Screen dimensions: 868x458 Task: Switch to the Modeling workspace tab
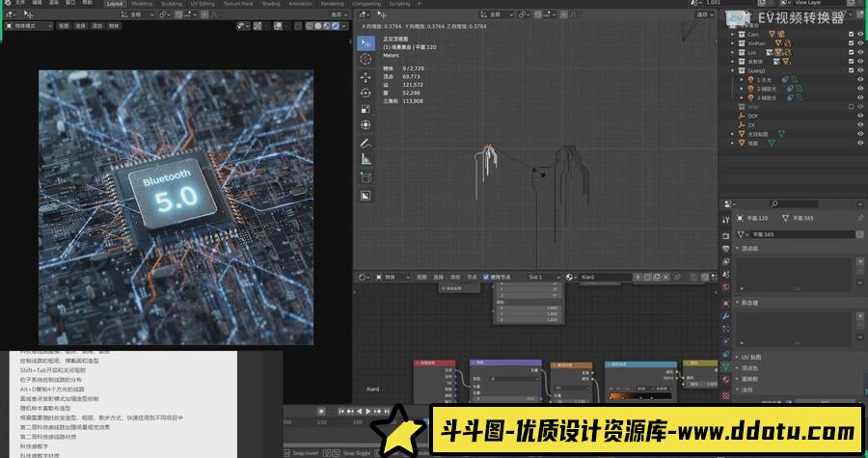pos(142,3)
